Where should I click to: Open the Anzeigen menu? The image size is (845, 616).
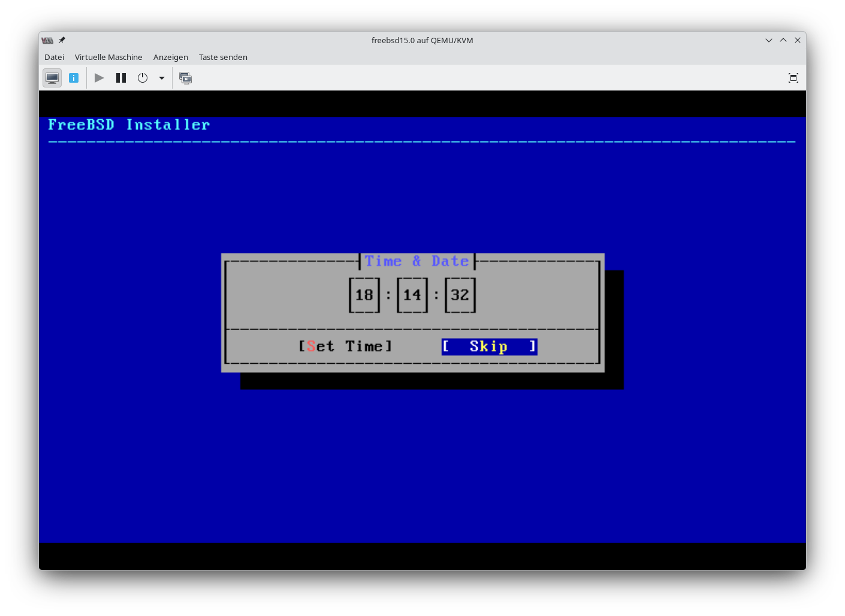[x=170, y=58]
